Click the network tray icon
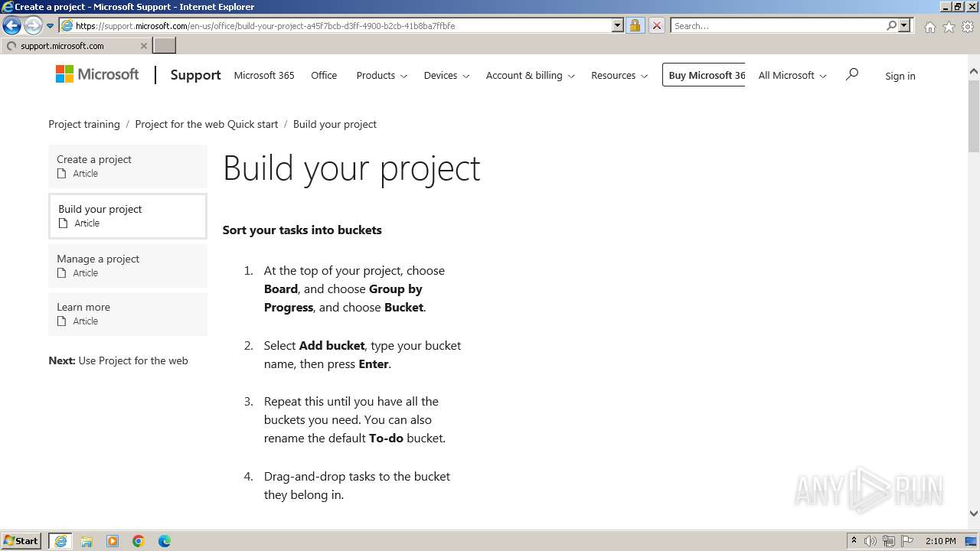Image resolution: width=980 pixels, height=551 pixels. 889,541
